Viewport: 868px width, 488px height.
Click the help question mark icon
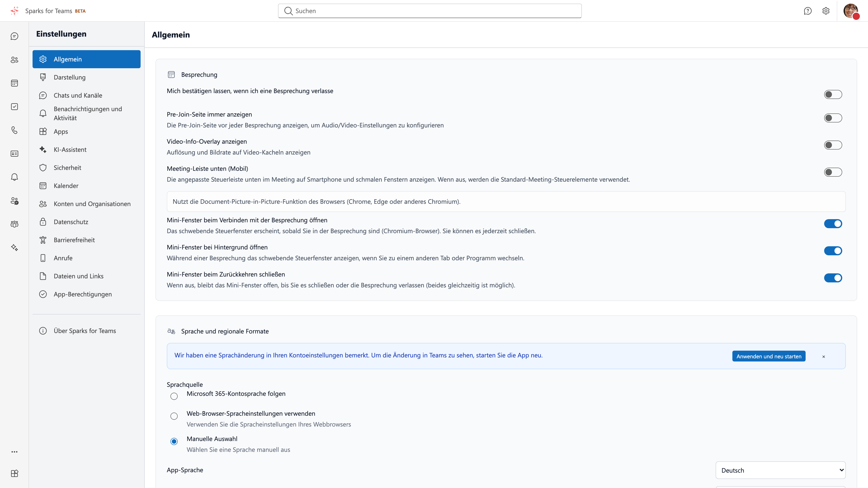pyautogui.click(x=808, y=11)
